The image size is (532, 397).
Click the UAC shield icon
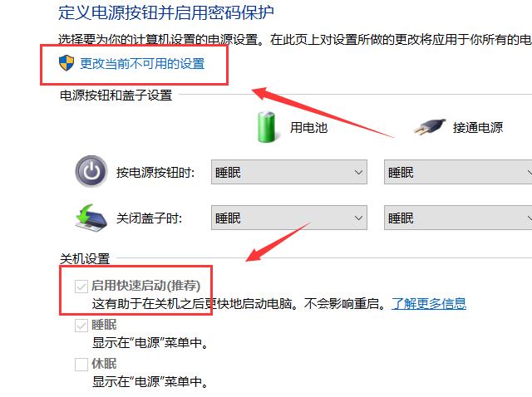pyautogui.click(x=66, y=63)
